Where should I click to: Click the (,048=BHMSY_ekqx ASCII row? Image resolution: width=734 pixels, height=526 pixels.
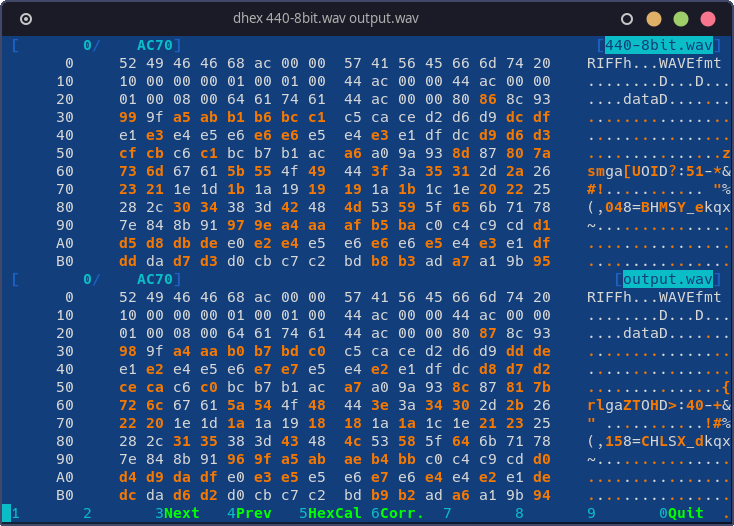tap(658, 207)
